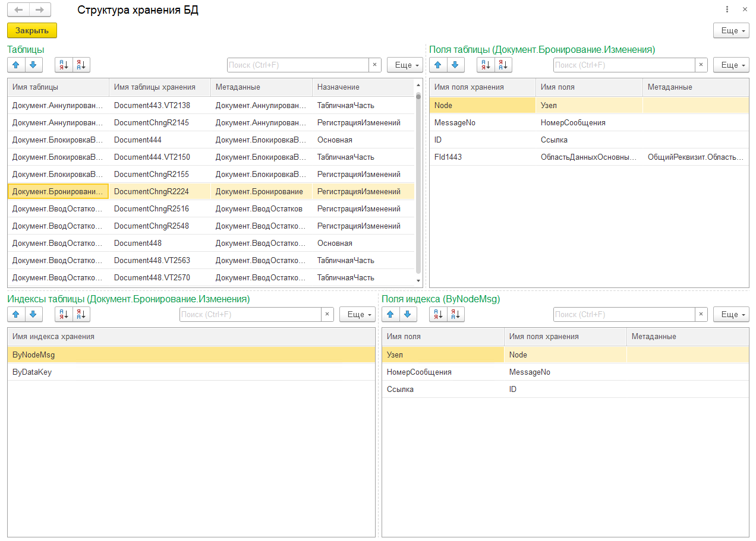
Task: Sort Поля индекса list in descending order
Action: [x=455, y=314]
